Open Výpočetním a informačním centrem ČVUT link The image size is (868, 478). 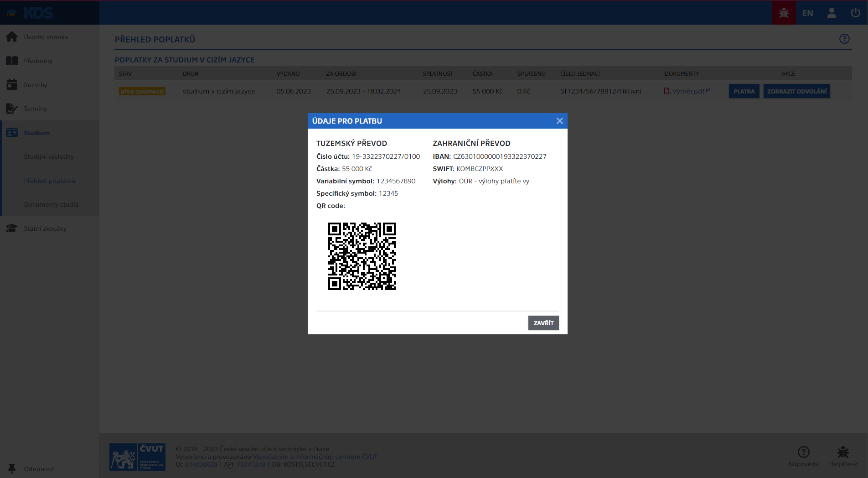pos(315,457)
